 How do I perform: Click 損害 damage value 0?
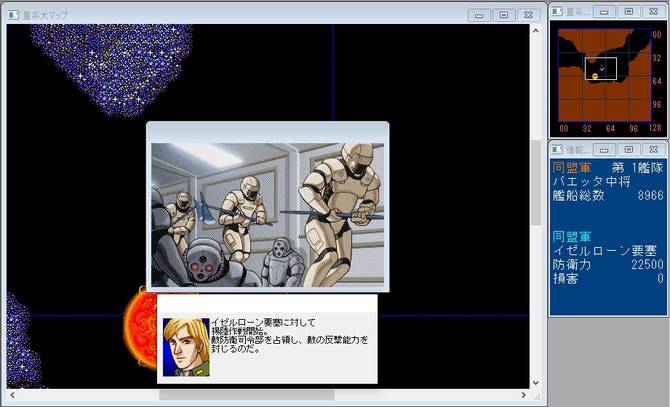[x=660, y=278]
